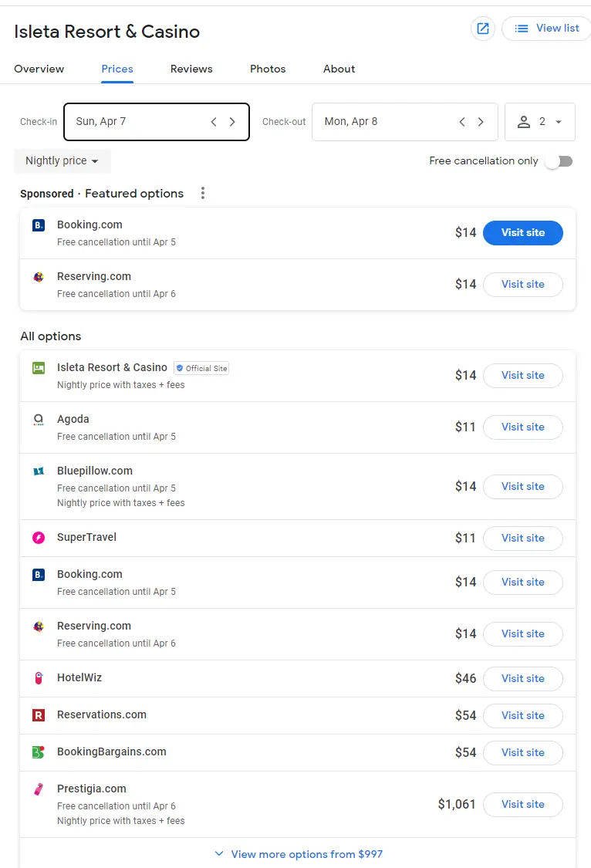Click next day arrow for check-in date
Viewport: 591px width, 868px height.
(232, 122)
